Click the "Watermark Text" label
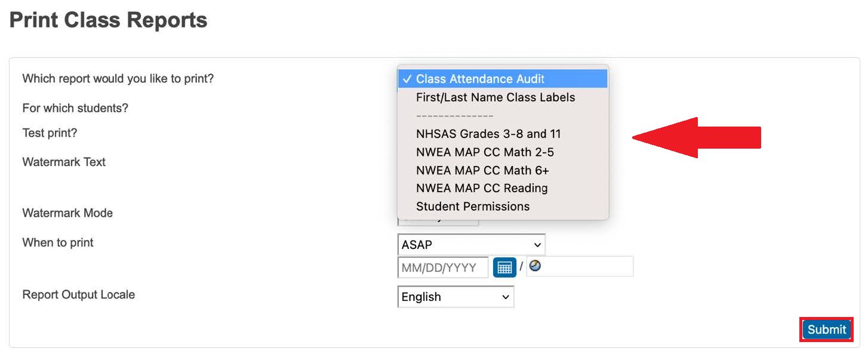868x354 pixels. 64,162
